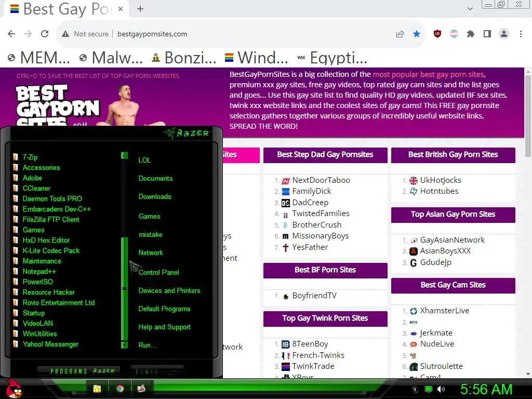Open File Explorer from the taskbar
This screenshot has width=532, height=399.
point(97,389)
